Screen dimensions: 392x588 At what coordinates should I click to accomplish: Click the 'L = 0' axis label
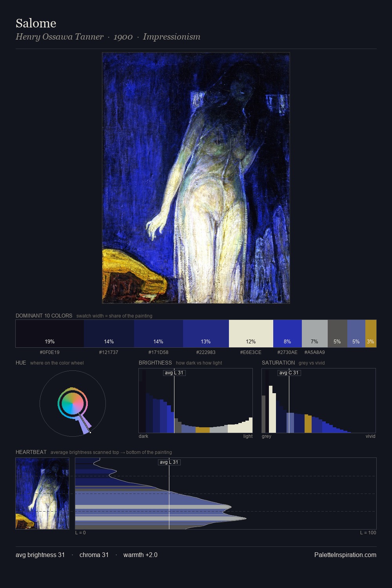coord(80,533)
